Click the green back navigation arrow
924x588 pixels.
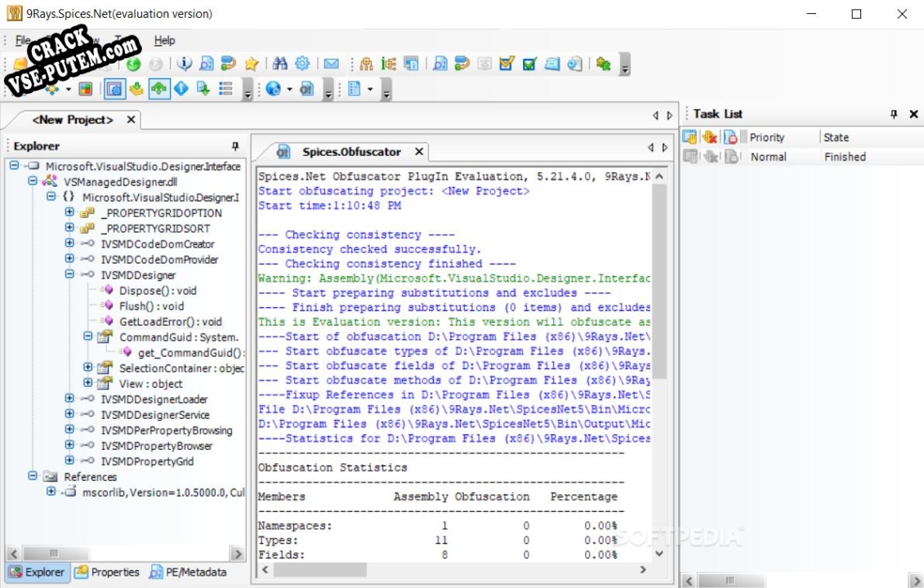click(133, 64)
